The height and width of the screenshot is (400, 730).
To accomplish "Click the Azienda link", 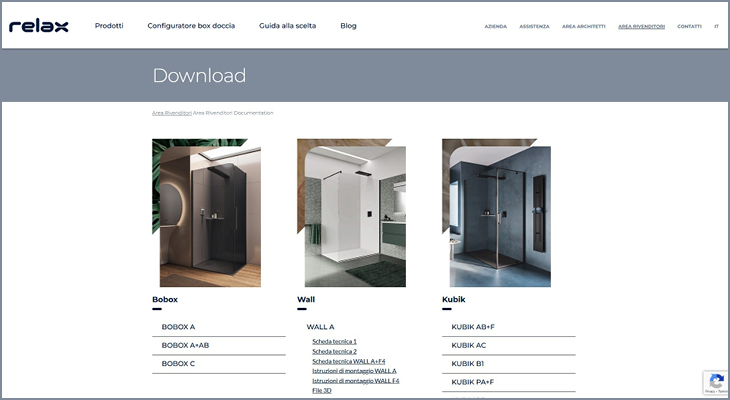I will [x=495, y=27].
